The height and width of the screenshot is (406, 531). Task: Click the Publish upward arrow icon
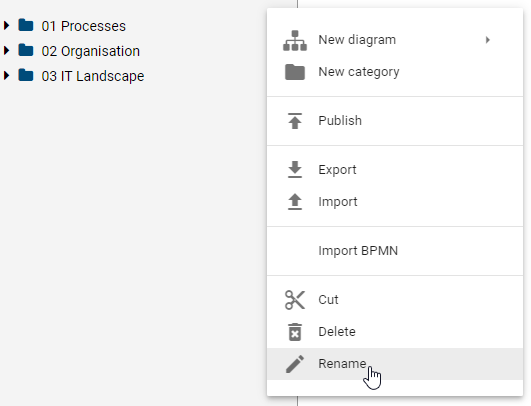click(295, 121)
